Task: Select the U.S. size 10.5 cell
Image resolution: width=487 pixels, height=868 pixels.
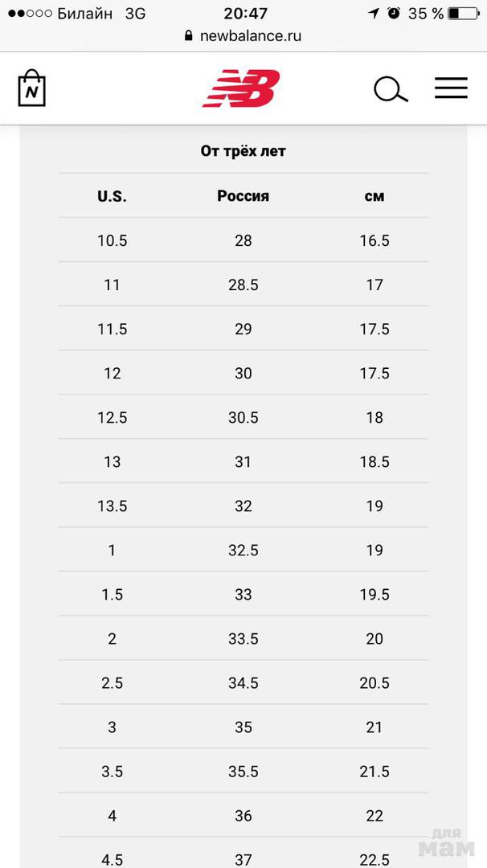Action: pyautogui.click(x=112, y=240)
